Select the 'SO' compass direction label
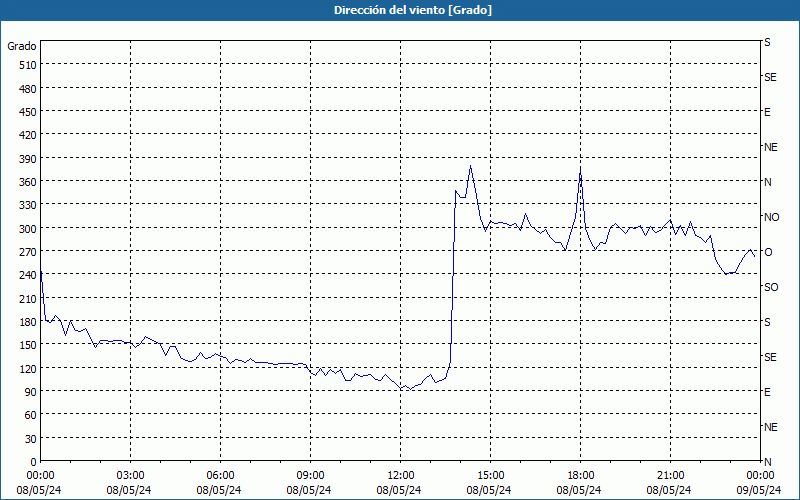The width and height of the screenshot is (800, 500). click(x=771, y=287)
